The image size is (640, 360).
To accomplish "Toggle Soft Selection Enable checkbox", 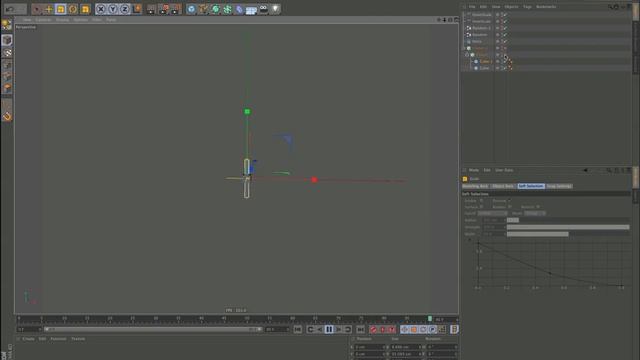I will pyautogui.click(x=481, y=201).
